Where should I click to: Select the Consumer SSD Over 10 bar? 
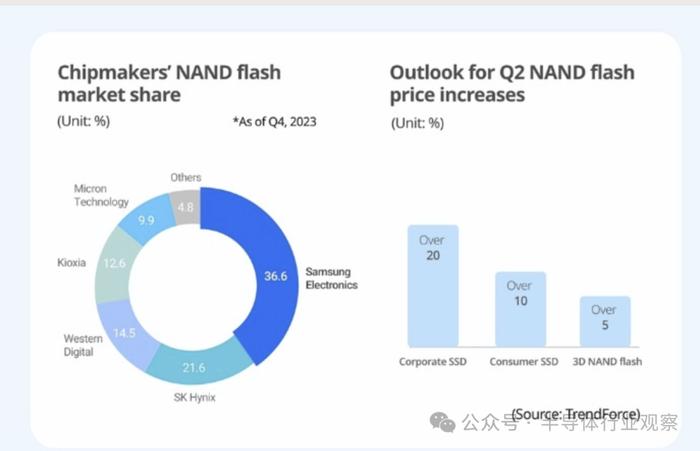[x=521, y=309]
